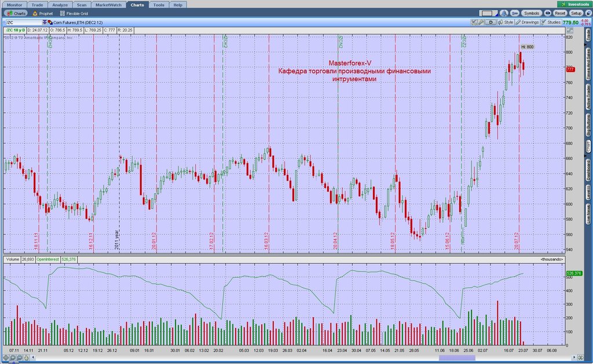Click the crosshair pan icon at bottom left

6,357
